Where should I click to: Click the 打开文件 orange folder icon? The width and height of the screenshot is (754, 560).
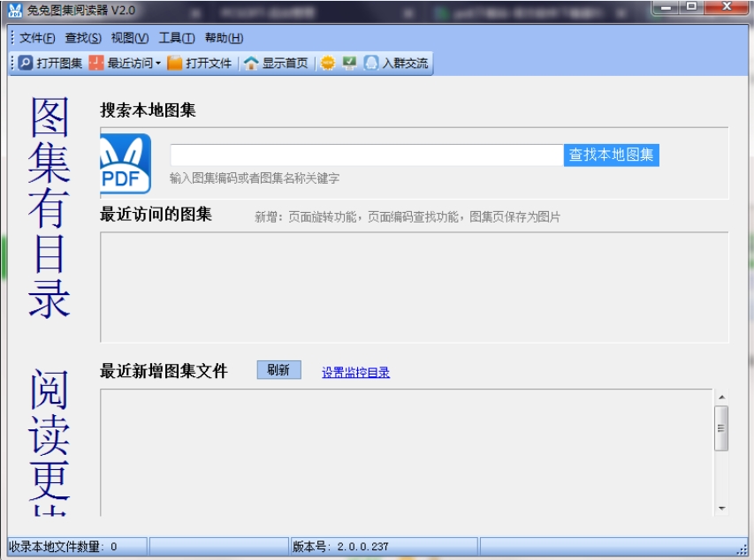pos(174,63)
